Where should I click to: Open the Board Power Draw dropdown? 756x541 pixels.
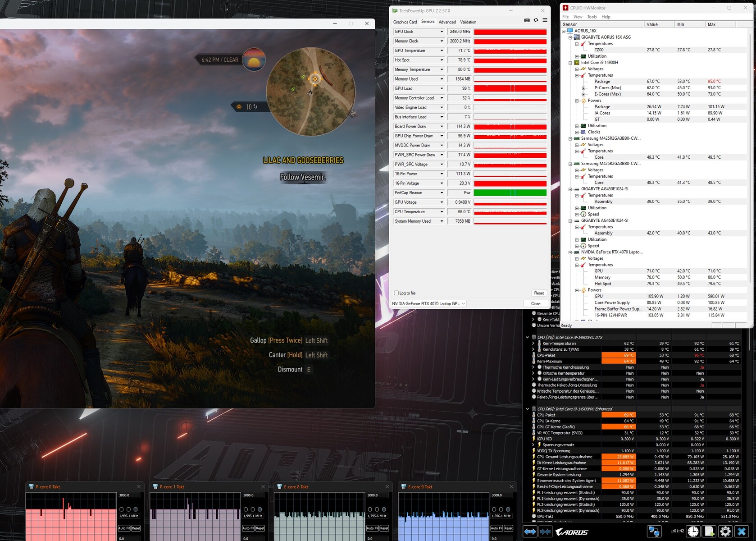point(442,126)
